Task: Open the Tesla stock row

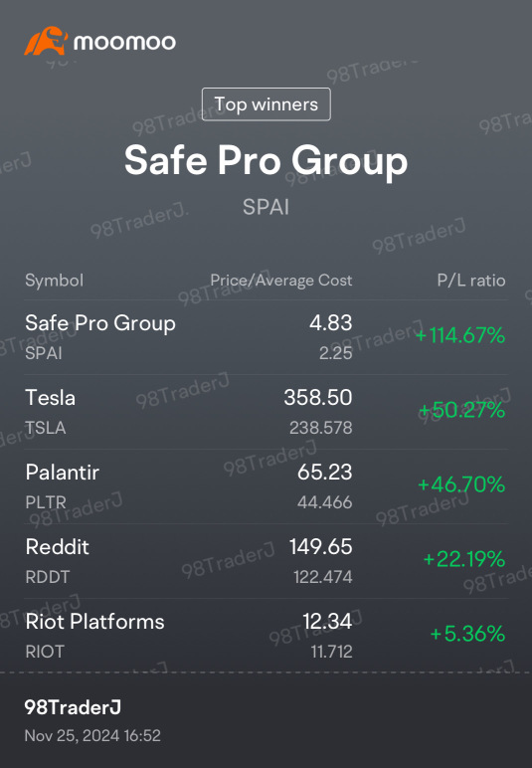Action: [x=266, y=412]
